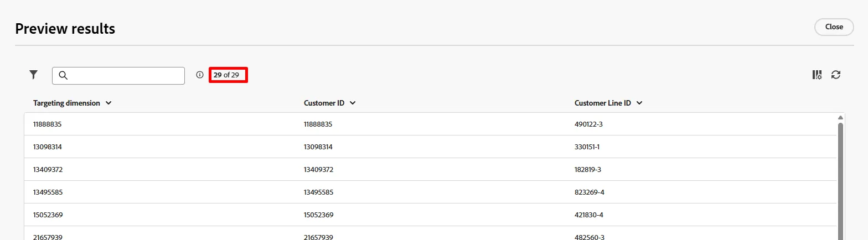Open the filter funnel icon
The width and height of the screenshot is (868, 240).
tap(33, 75)
